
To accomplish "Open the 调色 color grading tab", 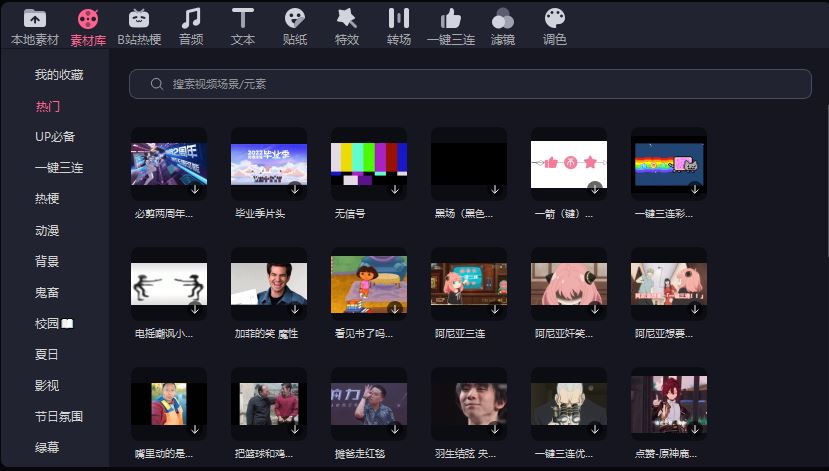I will click(555, 26).
